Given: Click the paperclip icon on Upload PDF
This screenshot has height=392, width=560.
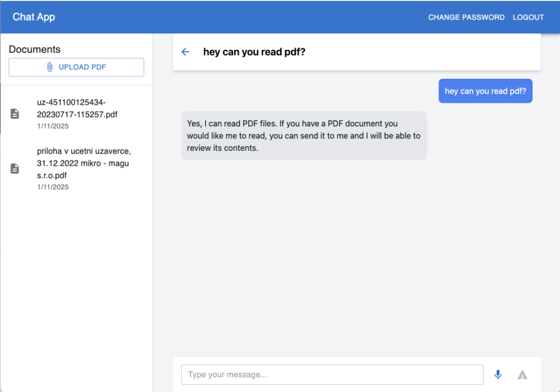Looking at the screenshot, I should pos(50,67).
